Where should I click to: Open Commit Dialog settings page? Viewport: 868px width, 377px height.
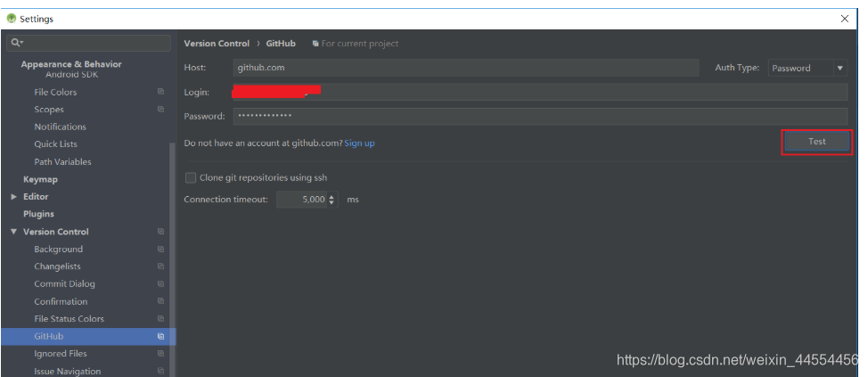point(64,284)
